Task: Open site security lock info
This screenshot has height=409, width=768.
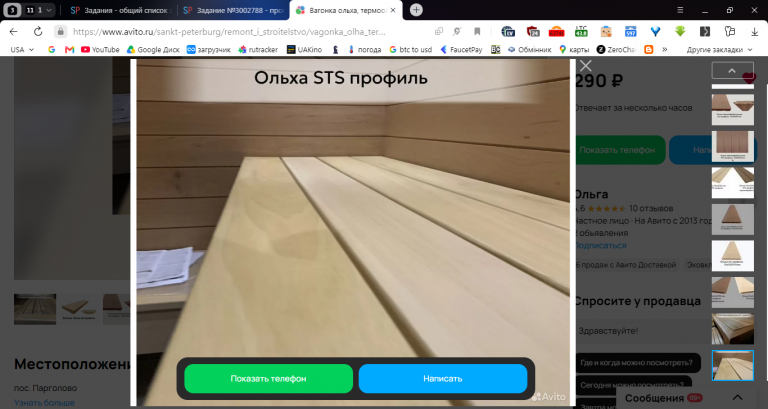Action: [x=60, y=31]
